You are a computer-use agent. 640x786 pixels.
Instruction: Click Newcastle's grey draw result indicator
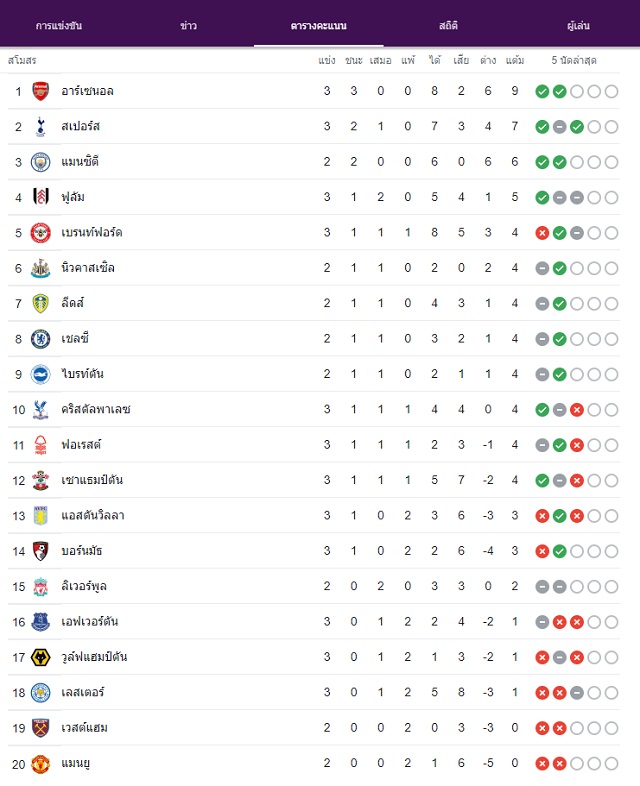(x=542, y=268)
